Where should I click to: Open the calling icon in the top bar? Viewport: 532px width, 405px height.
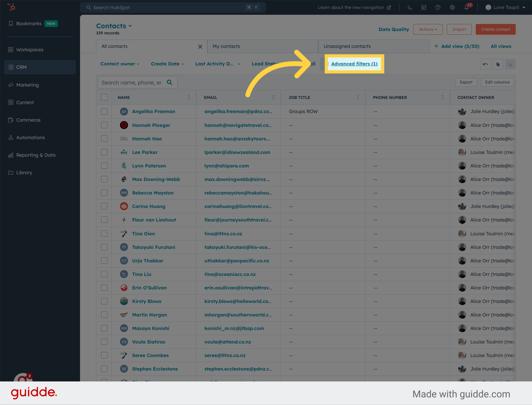[410, 7]
